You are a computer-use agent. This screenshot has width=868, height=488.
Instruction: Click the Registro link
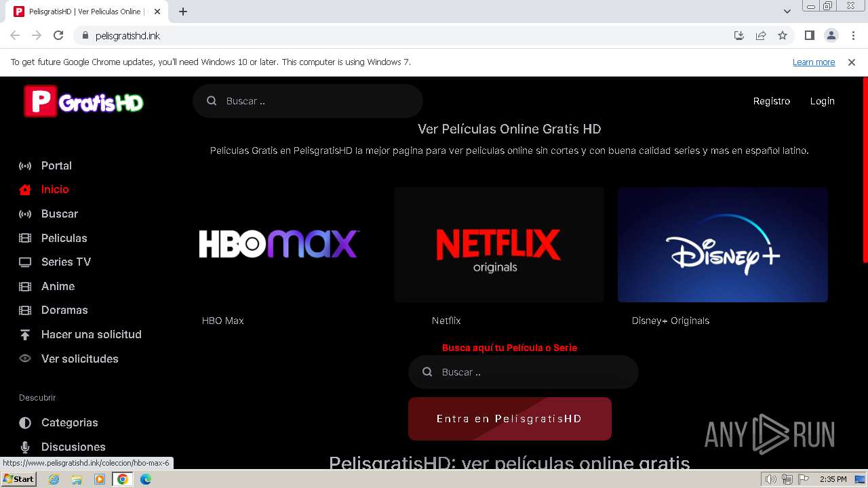point(772,101)
